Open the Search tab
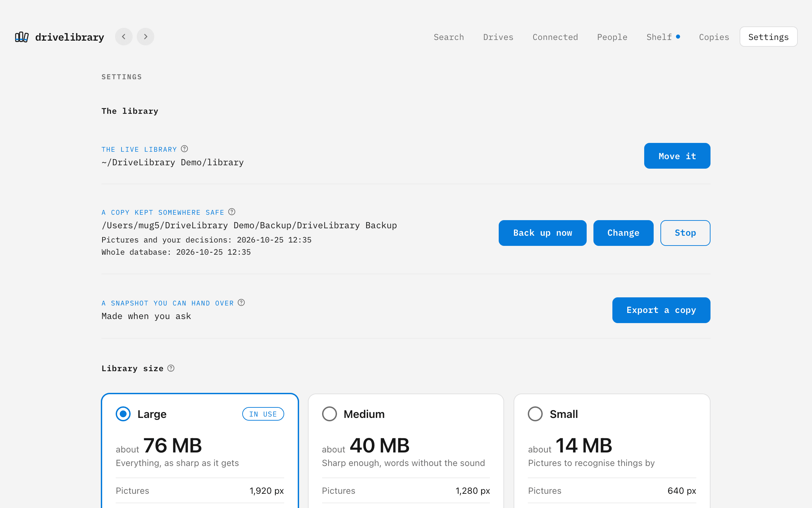This screenshot has width=812, height=508. (449, 37)
